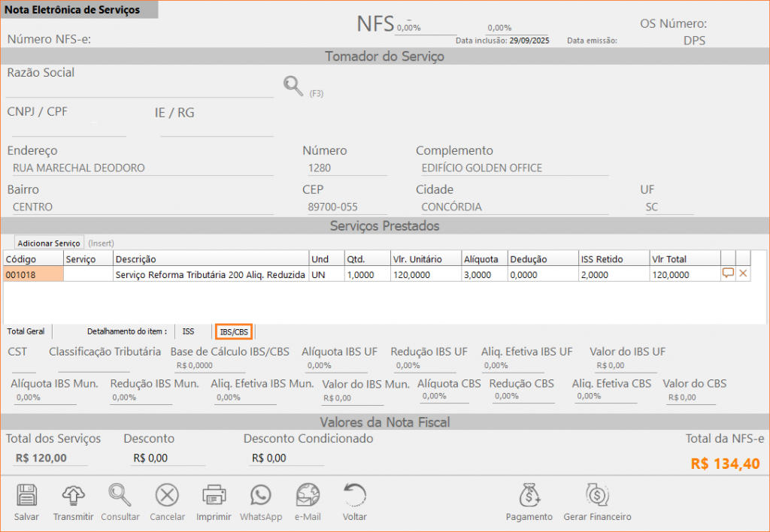Viewport: 770px width, 532px height.
Task: Open Consultar magnifier in bottom toolbar
Action: pos(120,496)
